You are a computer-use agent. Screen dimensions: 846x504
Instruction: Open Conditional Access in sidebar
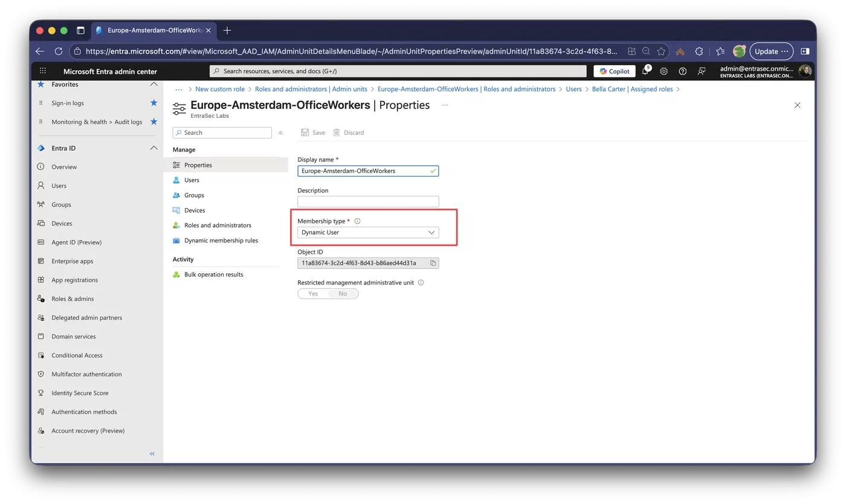coord(77,355)
